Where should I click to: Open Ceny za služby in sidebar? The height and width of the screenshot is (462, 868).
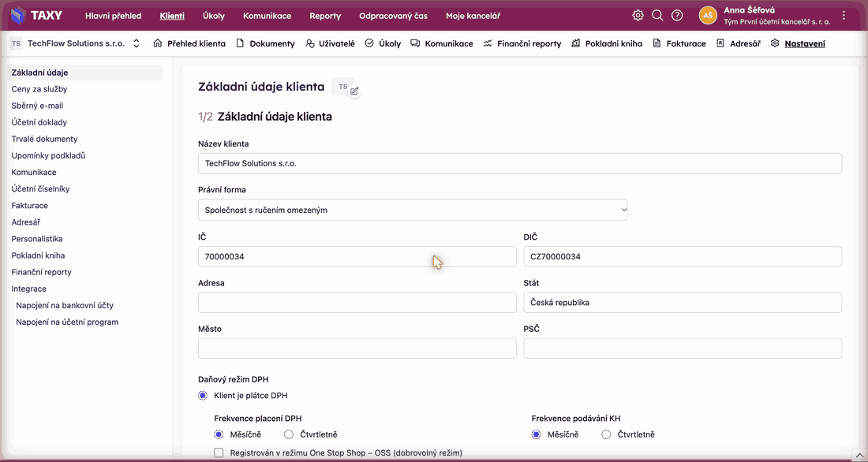coord(39,89)
